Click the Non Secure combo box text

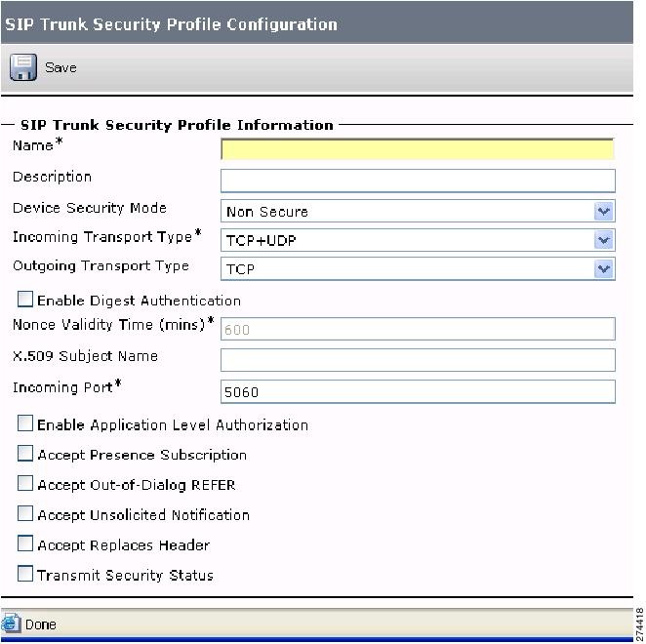pyautogui.click(x=267, y=212)
